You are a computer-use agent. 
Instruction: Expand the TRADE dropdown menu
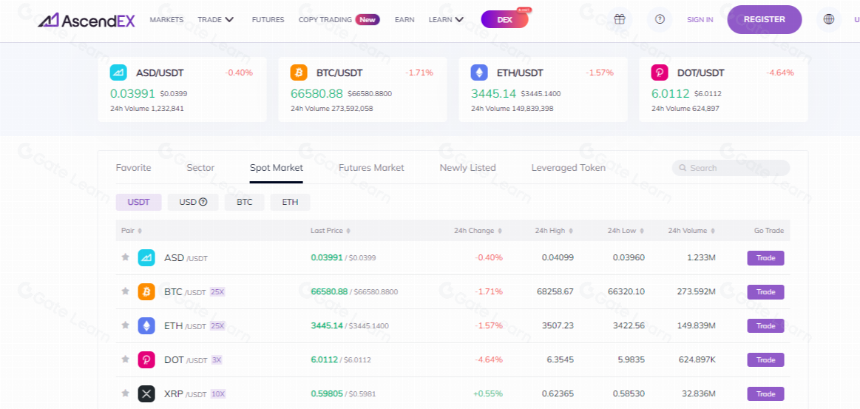click(216, 19)
